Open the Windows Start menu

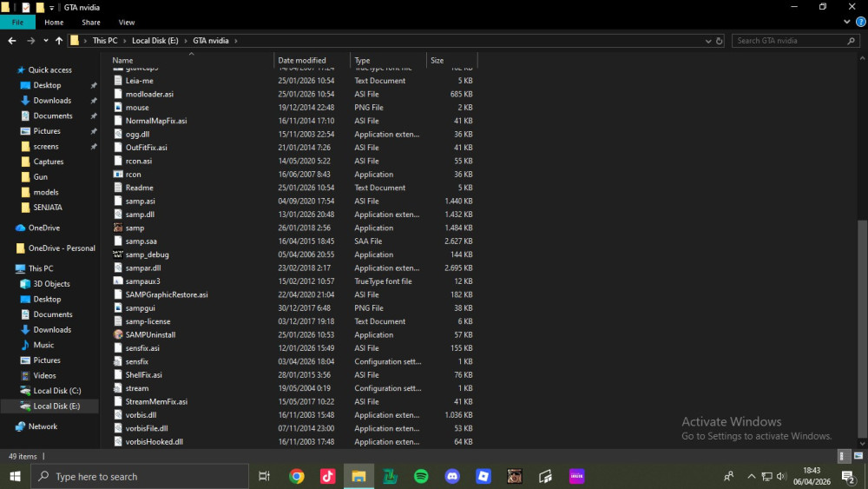(x=15, y=476)
